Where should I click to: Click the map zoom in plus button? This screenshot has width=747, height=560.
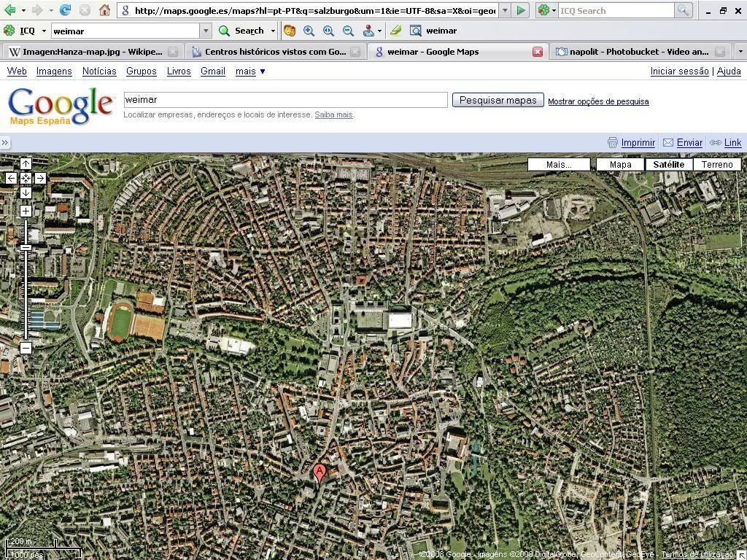click(x=26, y=211)
